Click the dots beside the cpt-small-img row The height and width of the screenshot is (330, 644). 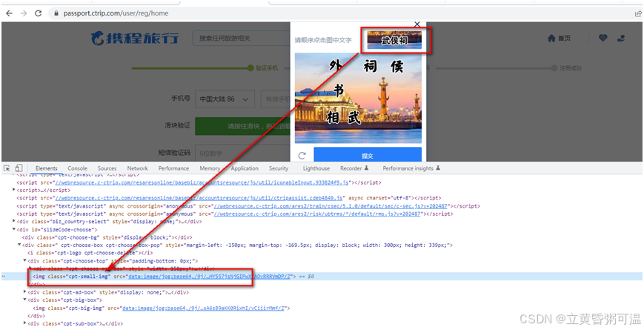pyautogui.click(x=4, y=277)
